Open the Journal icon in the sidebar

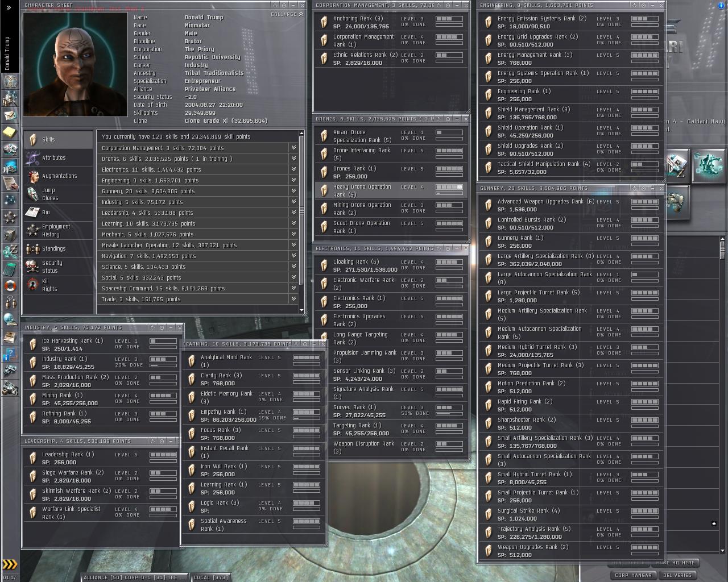coord(10,183)
